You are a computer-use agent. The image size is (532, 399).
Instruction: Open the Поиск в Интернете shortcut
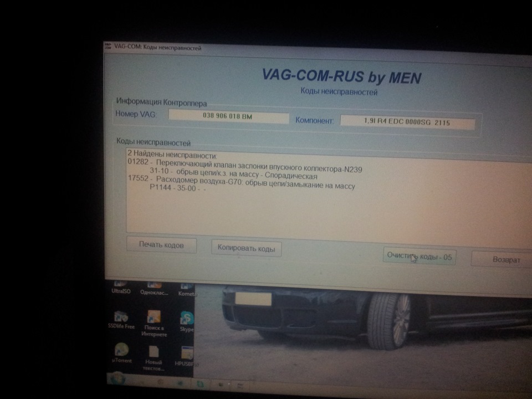[x=154, y=324]
